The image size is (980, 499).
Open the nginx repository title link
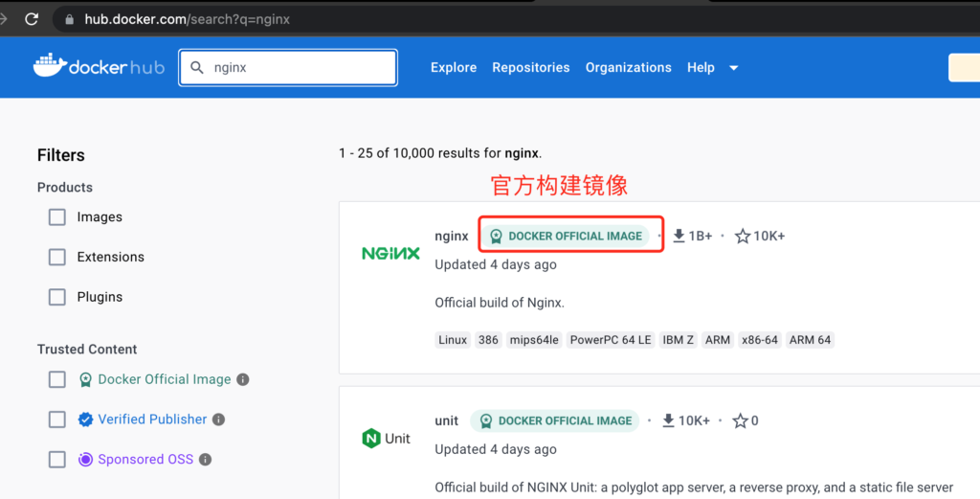(452, 236)
